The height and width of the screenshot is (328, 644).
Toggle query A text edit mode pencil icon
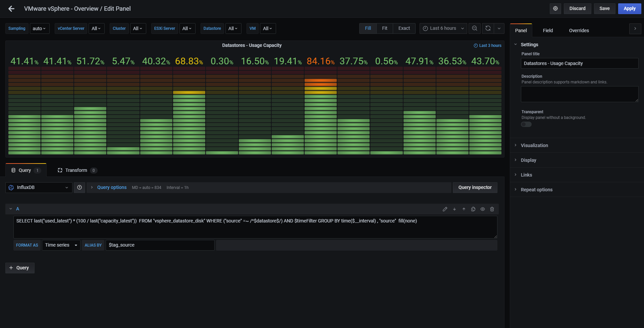pos(445,209)
